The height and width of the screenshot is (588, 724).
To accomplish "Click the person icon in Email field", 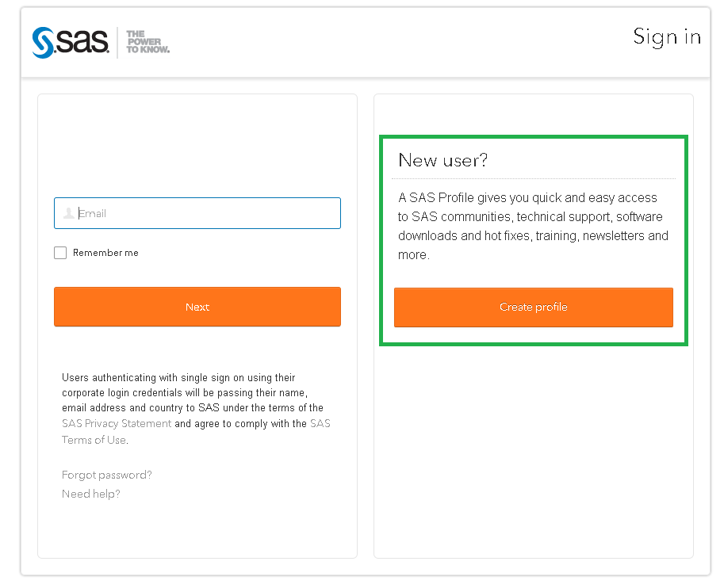I will pos(69,213).
